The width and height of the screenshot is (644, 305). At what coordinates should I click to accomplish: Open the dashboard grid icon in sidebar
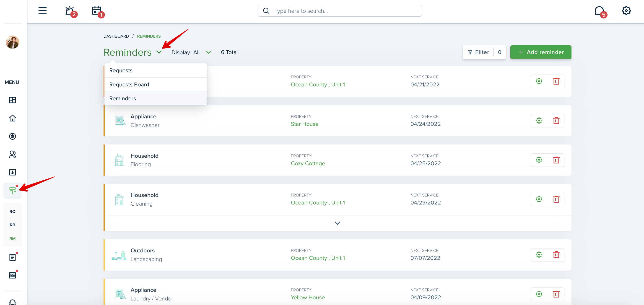(x=13, y=100)
